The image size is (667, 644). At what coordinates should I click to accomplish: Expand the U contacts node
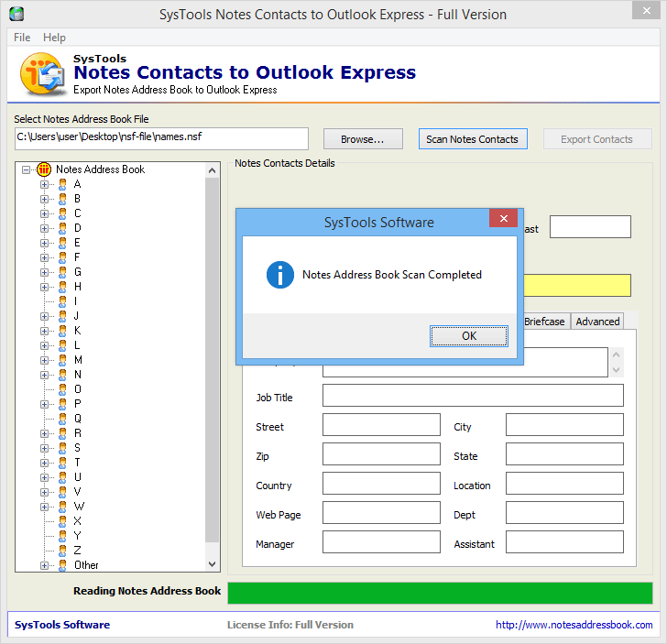(44, 477)
